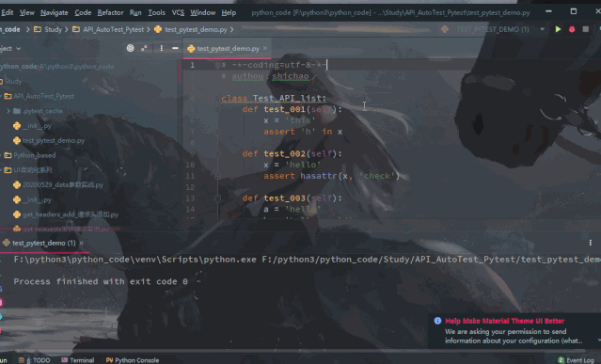Hide the Project panel with minus icon

point(175,48)
